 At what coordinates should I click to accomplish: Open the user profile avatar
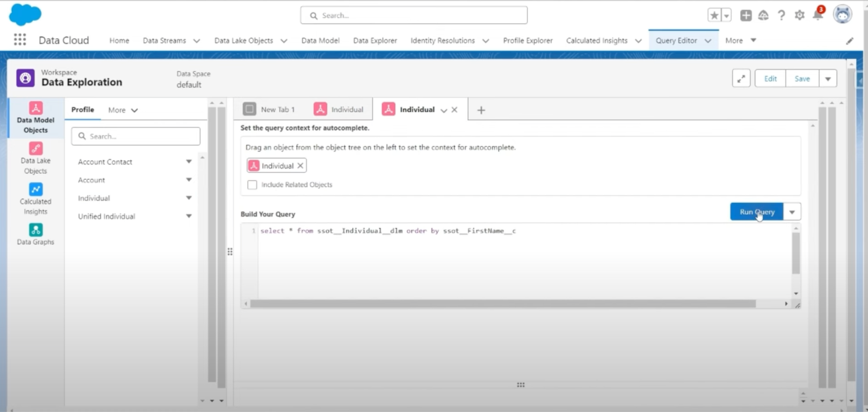843,15
